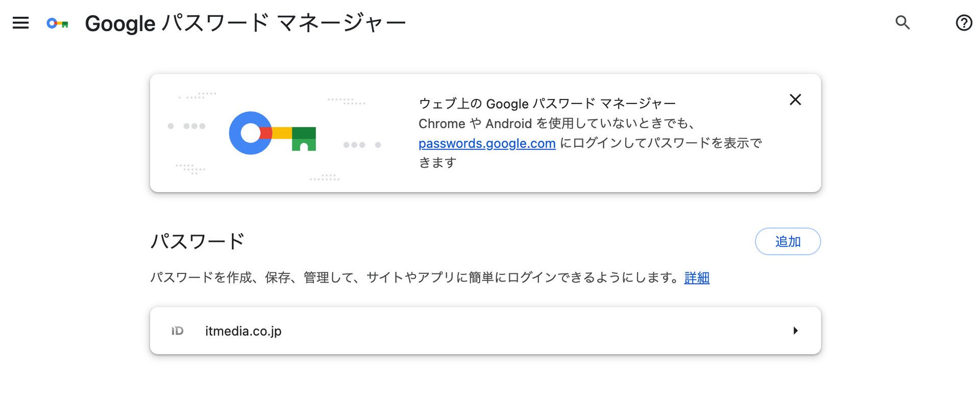Click the Google パスワード マネージャー page title
The height and width of the screenshot is (405, 980).
click(246, 23)
